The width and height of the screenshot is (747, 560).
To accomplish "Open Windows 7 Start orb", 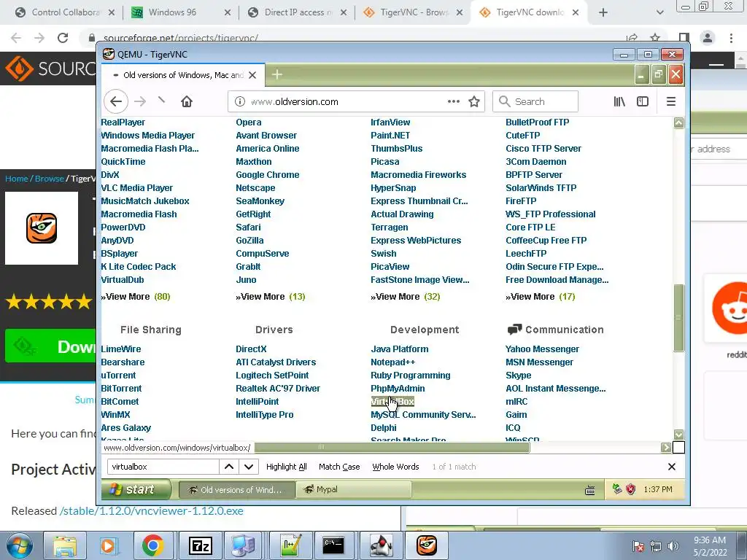I will pos(20,545).
